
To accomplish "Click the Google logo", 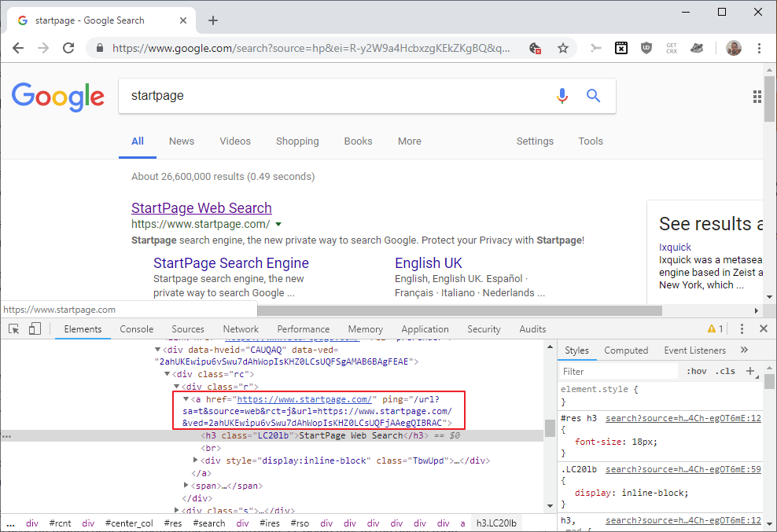I will point(58,97).
